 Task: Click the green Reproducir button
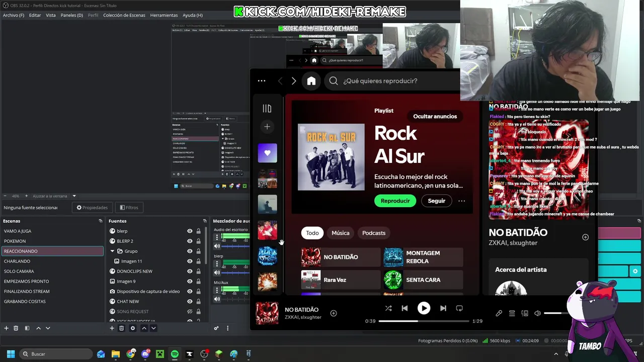(395, 201)
